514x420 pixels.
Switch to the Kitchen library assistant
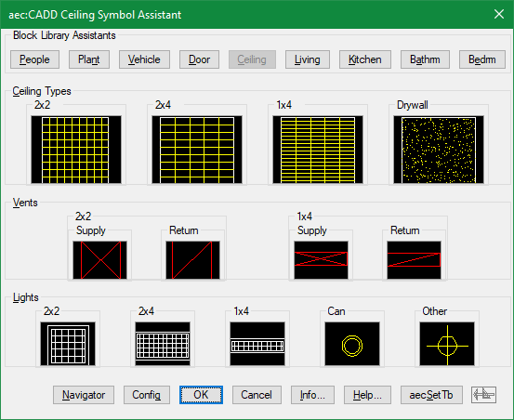pos(365,59)
